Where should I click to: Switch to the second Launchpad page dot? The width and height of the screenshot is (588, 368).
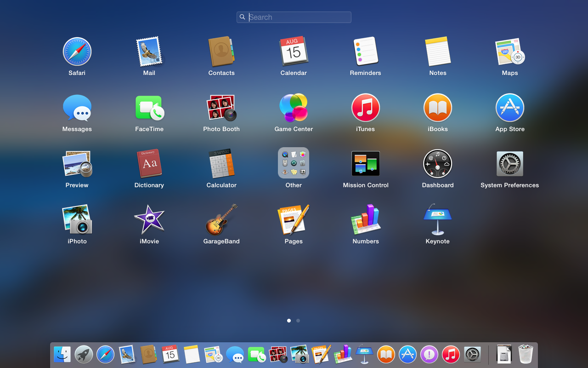pyautogui.click(x=298, y=321)
